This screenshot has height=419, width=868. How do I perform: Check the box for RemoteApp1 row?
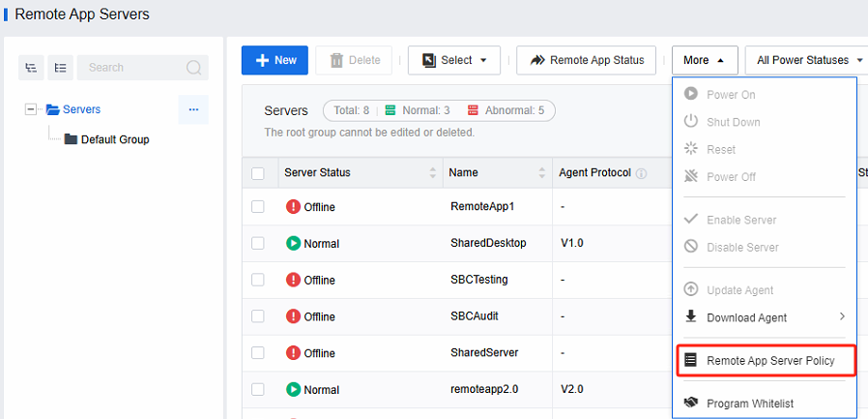(x=258, y=206)
